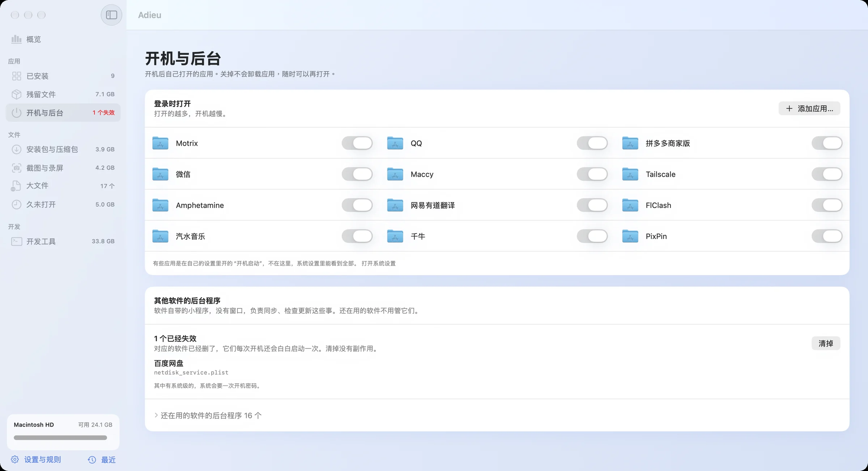Click the download icon beside 安装包与压缩包
The image size is (868, 471).
16,149
